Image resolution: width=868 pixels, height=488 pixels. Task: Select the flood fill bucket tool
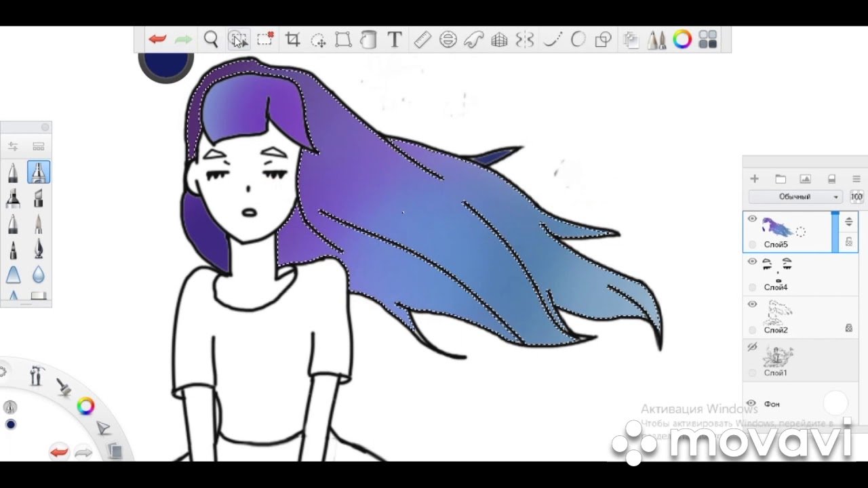[x=368, y=39]
